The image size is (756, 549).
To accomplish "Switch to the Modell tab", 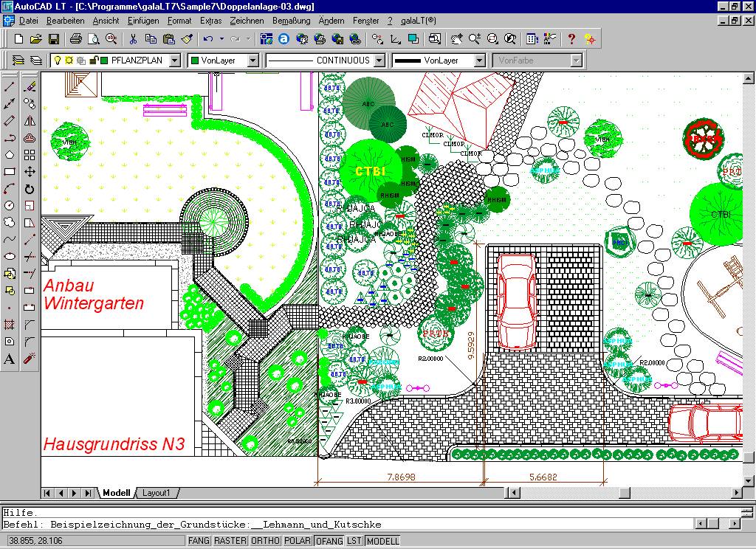I will [x=116, y=493].
